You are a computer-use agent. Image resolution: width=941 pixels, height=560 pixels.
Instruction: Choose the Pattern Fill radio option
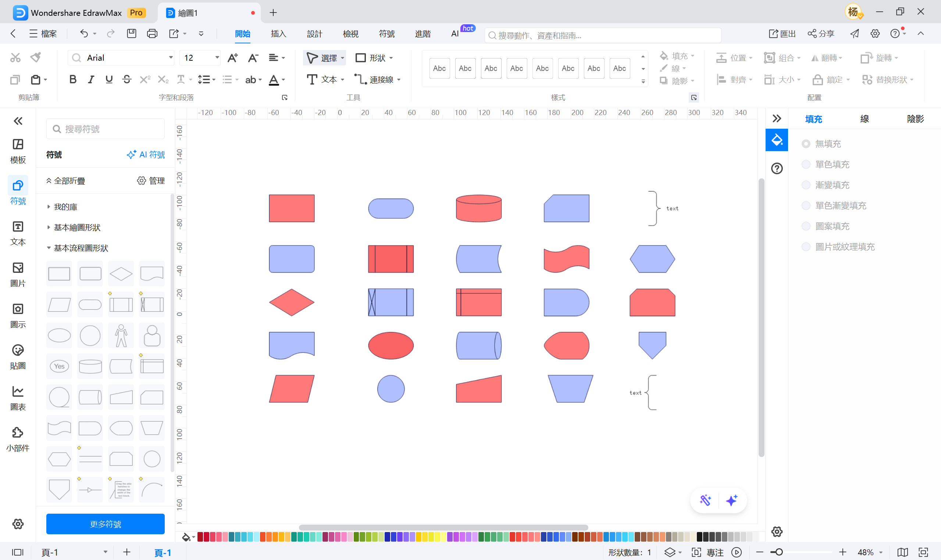(806, 226)
